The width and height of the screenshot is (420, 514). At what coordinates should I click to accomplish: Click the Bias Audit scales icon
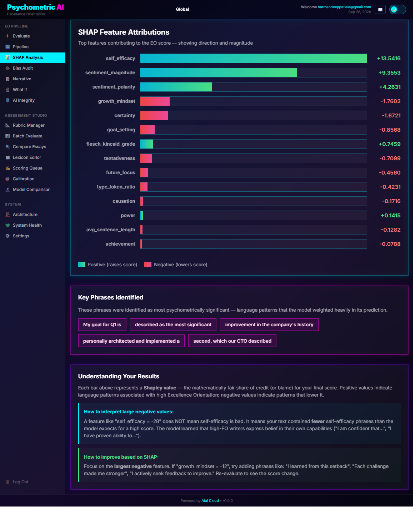tap(7, 68)
